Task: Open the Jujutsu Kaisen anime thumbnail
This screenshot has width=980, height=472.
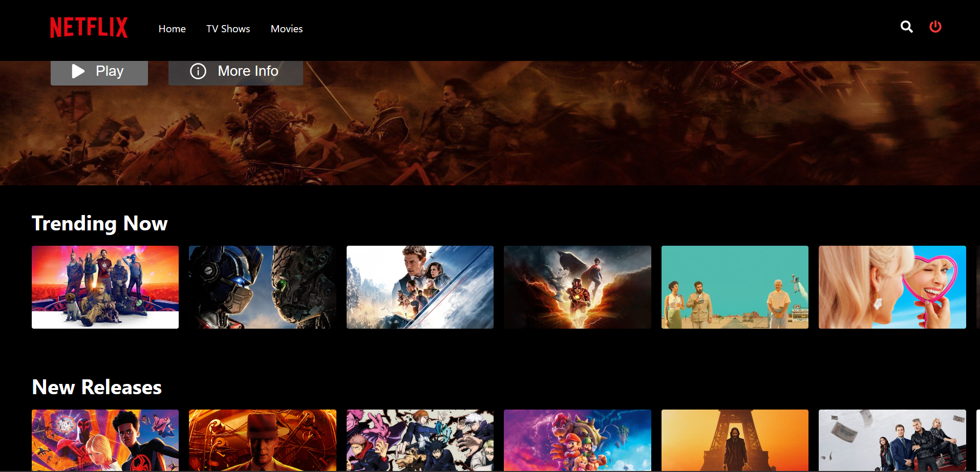Action: (420, 440)
